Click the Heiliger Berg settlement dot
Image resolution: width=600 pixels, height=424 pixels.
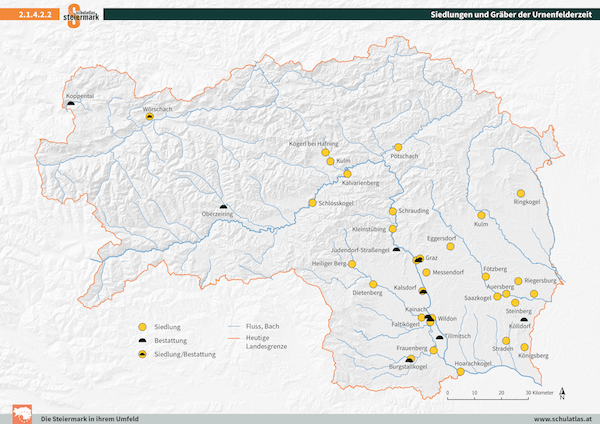352,264
